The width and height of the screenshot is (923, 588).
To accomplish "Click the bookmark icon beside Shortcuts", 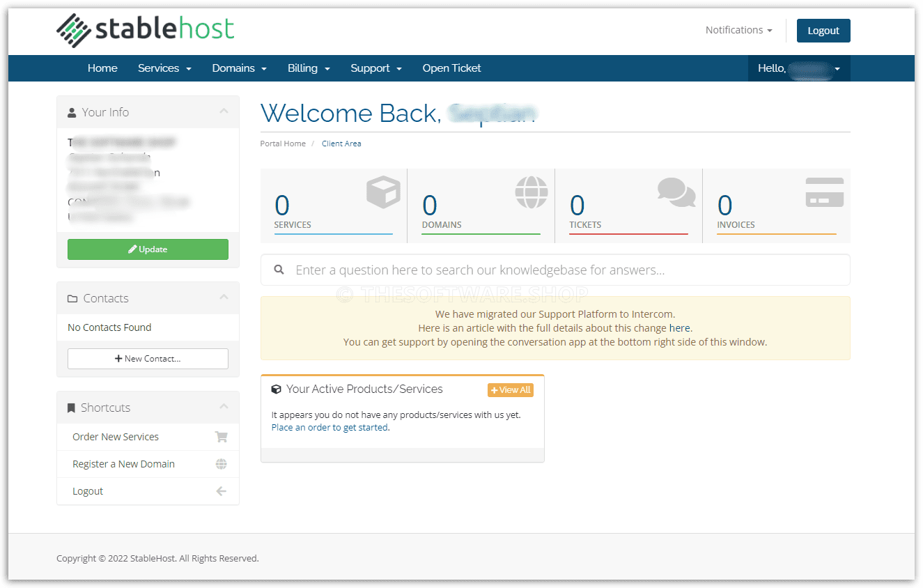I will click(71, 408).
